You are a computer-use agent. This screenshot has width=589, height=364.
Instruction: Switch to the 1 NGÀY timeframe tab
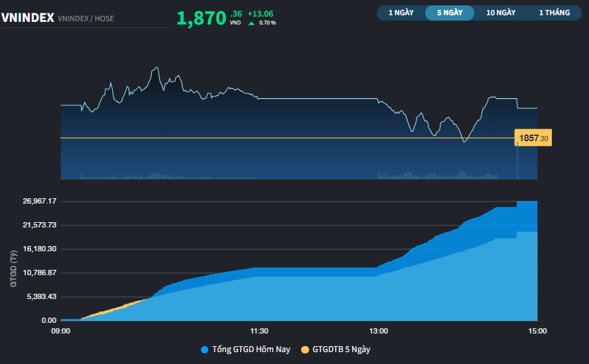pyautogui.click(x=400, y=13)
